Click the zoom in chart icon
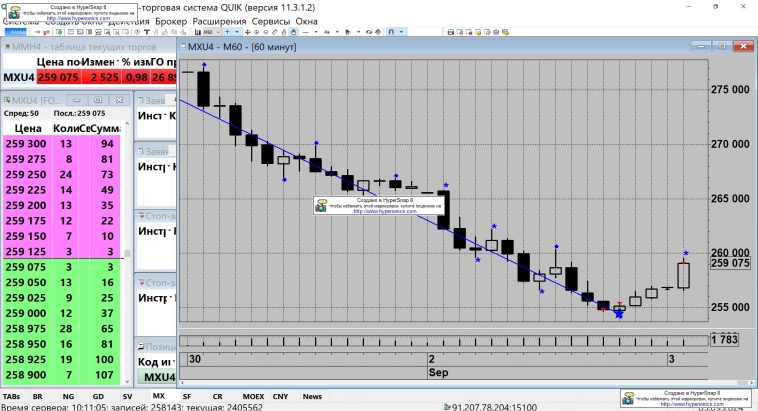Image resolution: width=758 pixels, height=411 pixels. coord(257,32)
